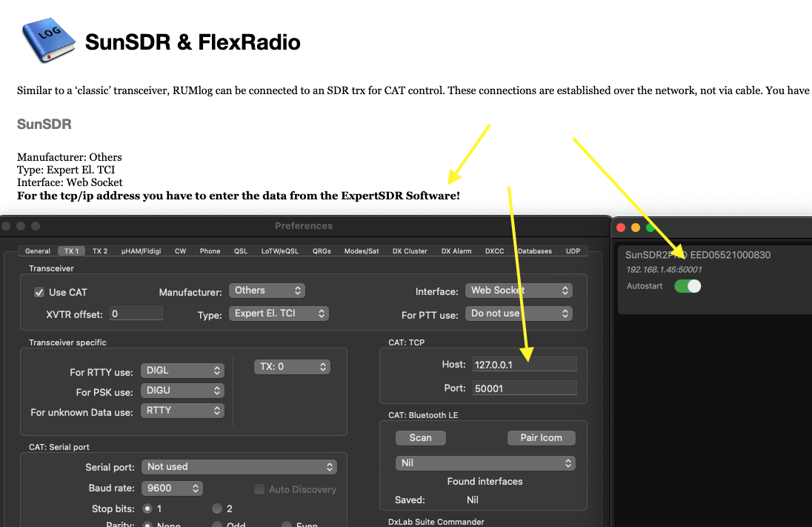Switch to the CW tab
This screenshot has height=527, width=812.
[x=180, y=251]
